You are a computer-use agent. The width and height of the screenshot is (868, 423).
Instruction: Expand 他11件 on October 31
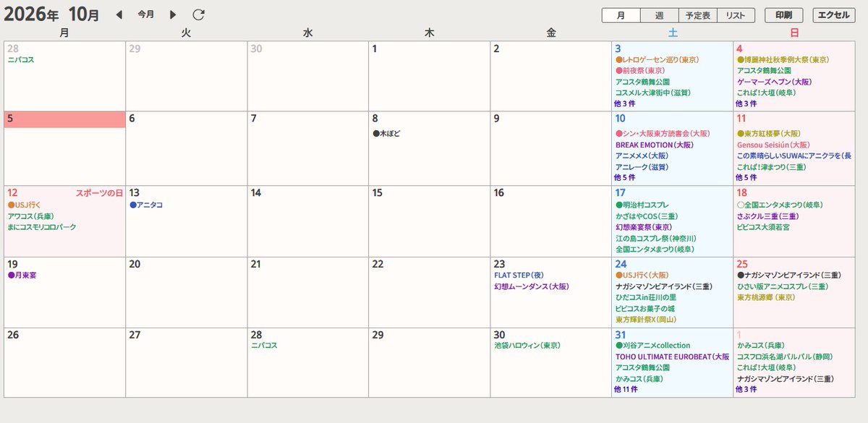tap(626, 390)
